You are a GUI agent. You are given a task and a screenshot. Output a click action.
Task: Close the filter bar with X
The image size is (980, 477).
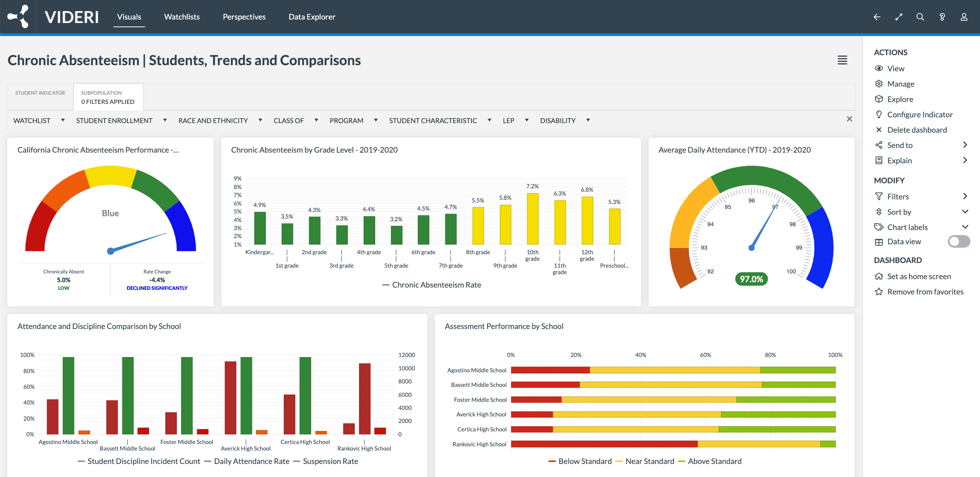849,119
